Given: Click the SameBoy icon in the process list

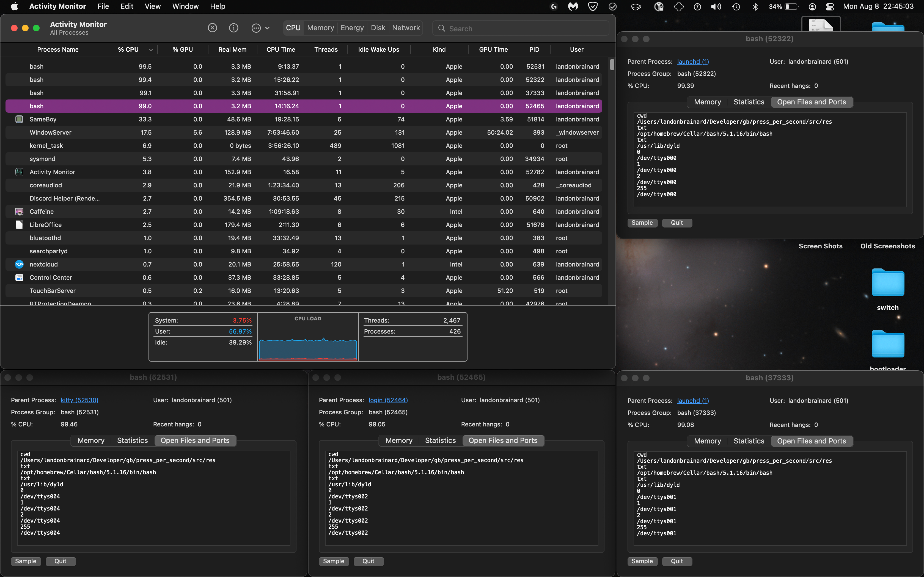Looking at the screenshot, I should [x=19, y=119].
